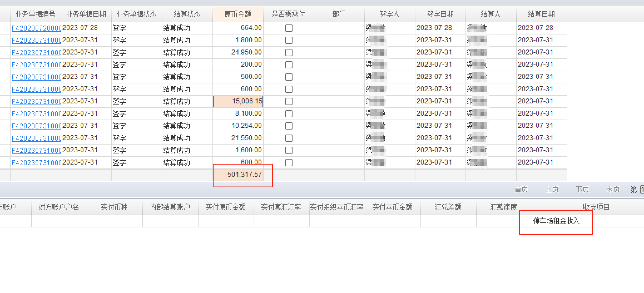Open the document link in the 200.00 row
The width and height of the screenshot is (644, 293).
36,65
